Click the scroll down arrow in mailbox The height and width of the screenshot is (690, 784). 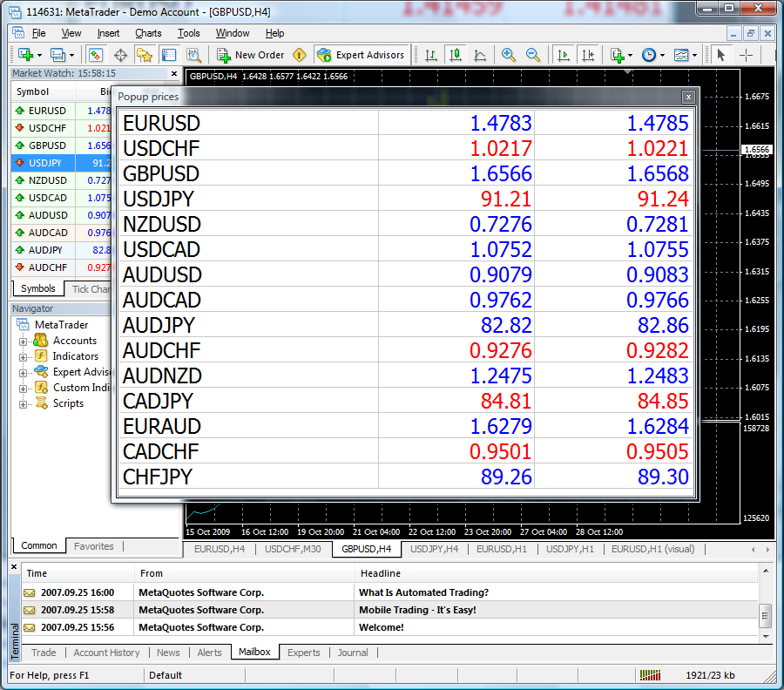click(766, 637)
